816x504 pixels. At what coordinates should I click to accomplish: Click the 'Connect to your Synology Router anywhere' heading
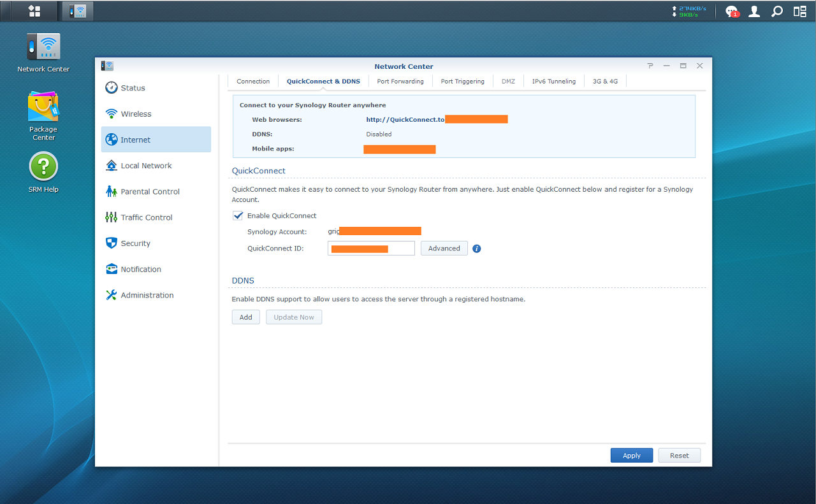pyautogui.click(x=313, y=105)
